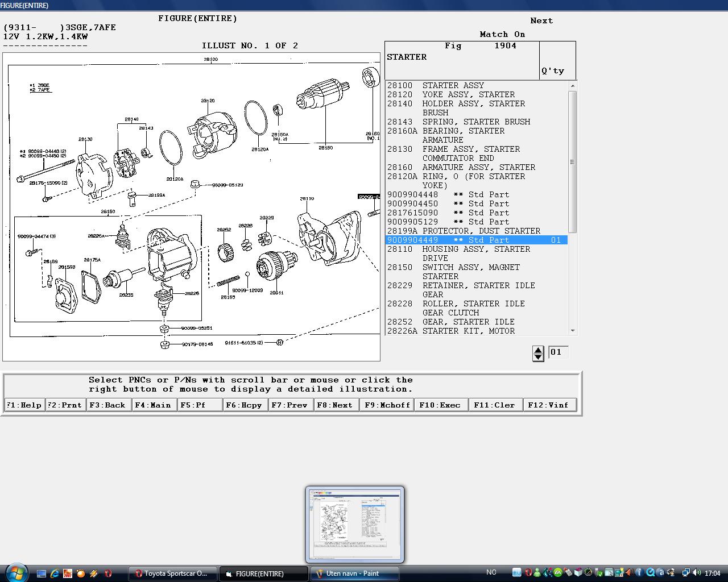Screen dimensions: 728x582
Task: Increase quantity with the stepper up arrow
Action: click(538, 350)
